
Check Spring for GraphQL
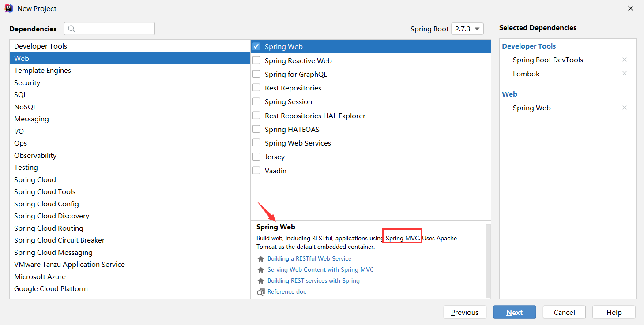tap(256, 74)
